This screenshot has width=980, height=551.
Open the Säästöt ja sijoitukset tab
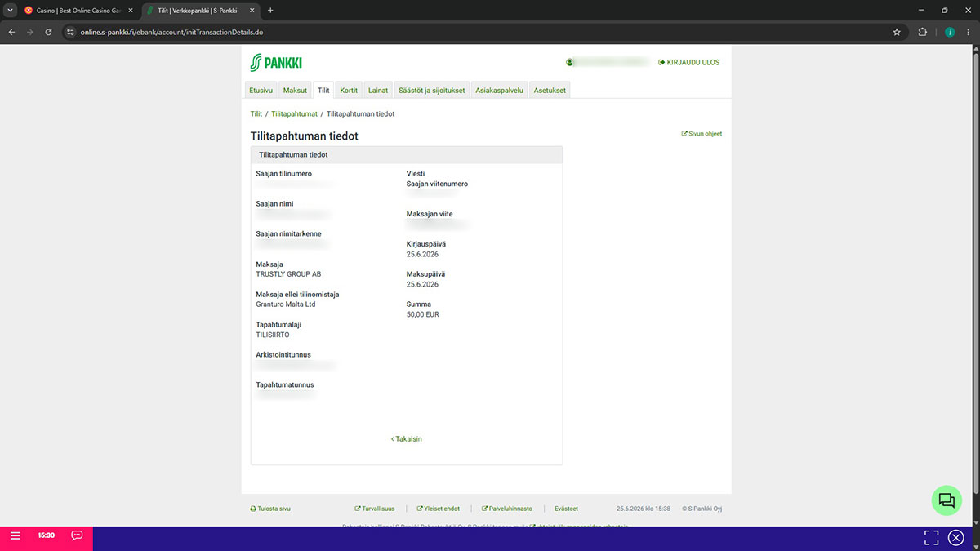click(x=431, y=91)
